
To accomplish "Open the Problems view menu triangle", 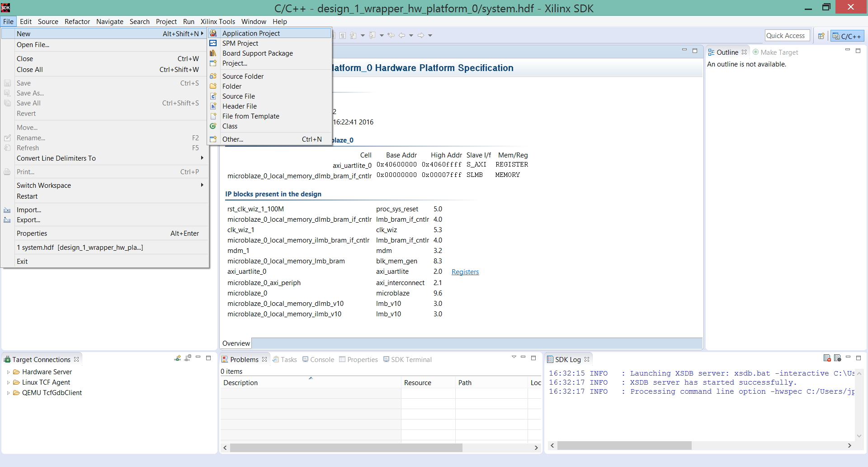I will click(514, 357).
